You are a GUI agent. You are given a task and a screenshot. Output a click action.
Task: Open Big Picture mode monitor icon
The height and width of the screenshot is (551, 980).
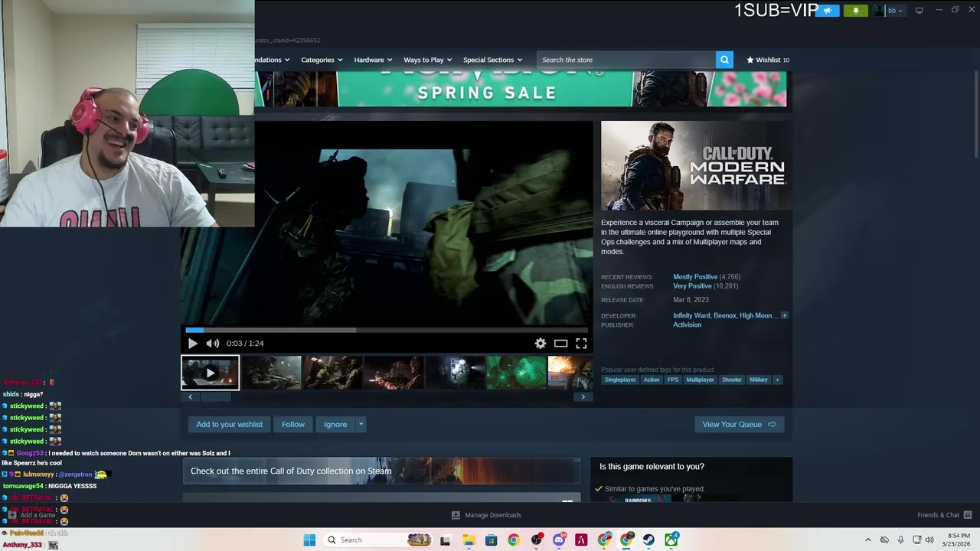point(919,10)
